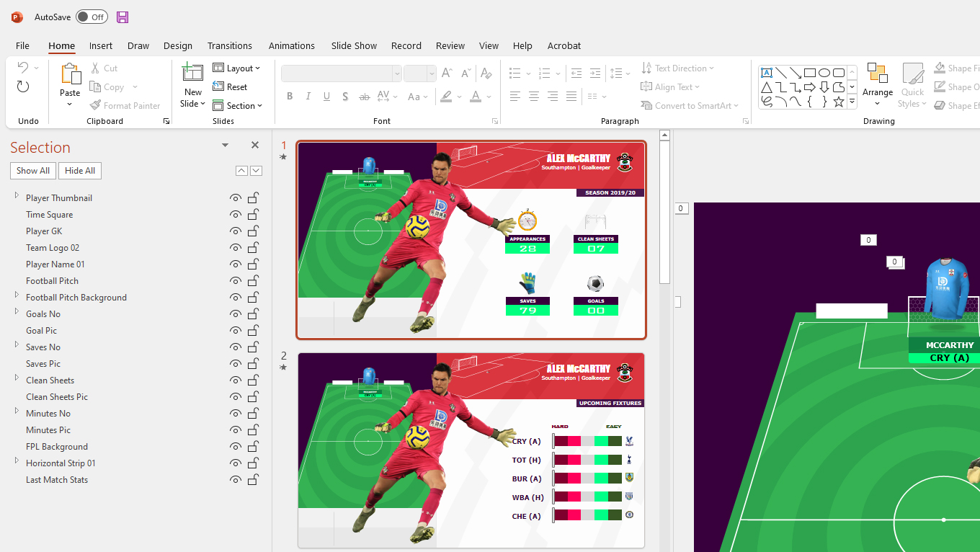980x552 pixels.
Task: Select the Bold formatting icon
Action: pos(290,96)
